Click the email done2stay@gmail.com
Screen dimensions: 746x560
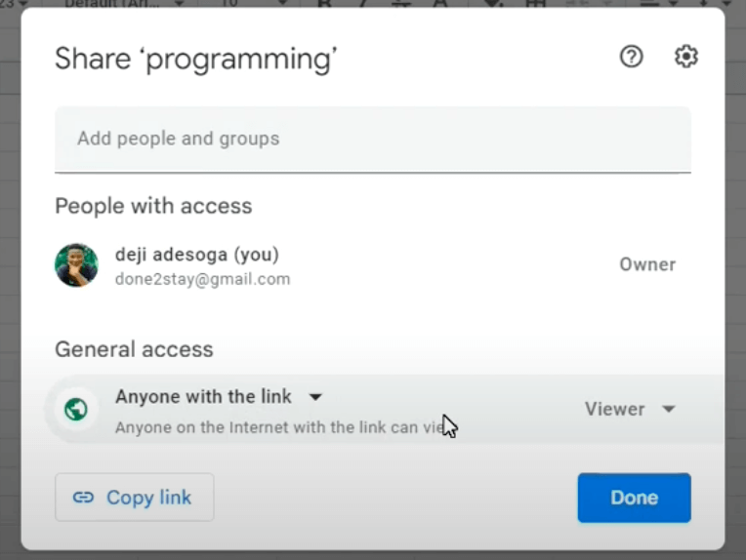[x=202, y=279]
